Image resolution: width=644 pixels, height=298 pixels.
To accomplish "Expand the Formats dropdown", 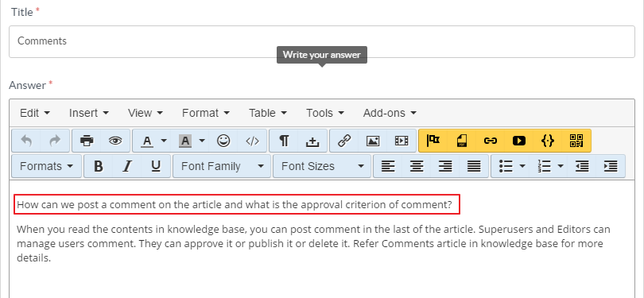I will pyautogui.click(x=47, y=166).
